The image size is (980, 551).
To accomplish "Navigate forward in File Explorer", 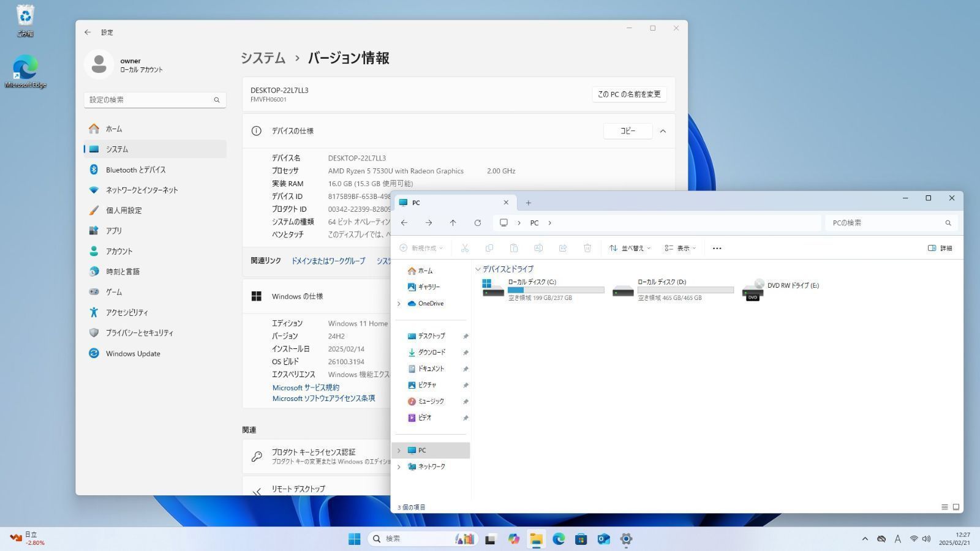I will (429, 223).
